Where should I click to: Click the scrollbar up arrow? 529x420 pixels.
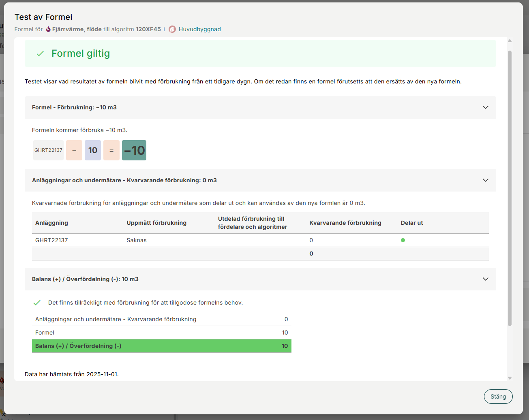point(510,41)
